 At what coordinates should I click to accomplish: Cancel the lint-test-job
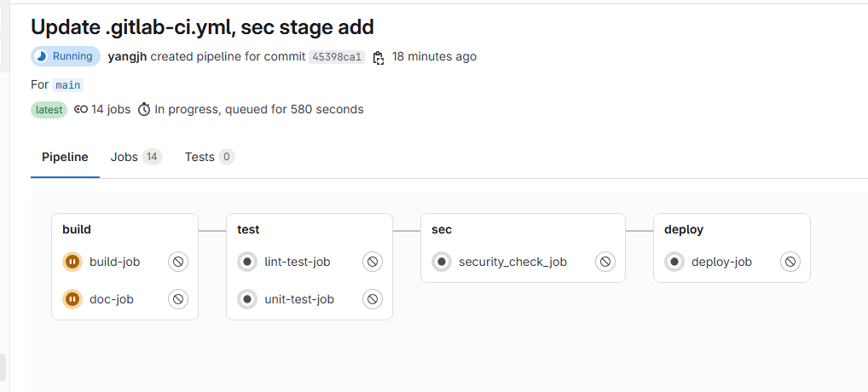point(373,262)
